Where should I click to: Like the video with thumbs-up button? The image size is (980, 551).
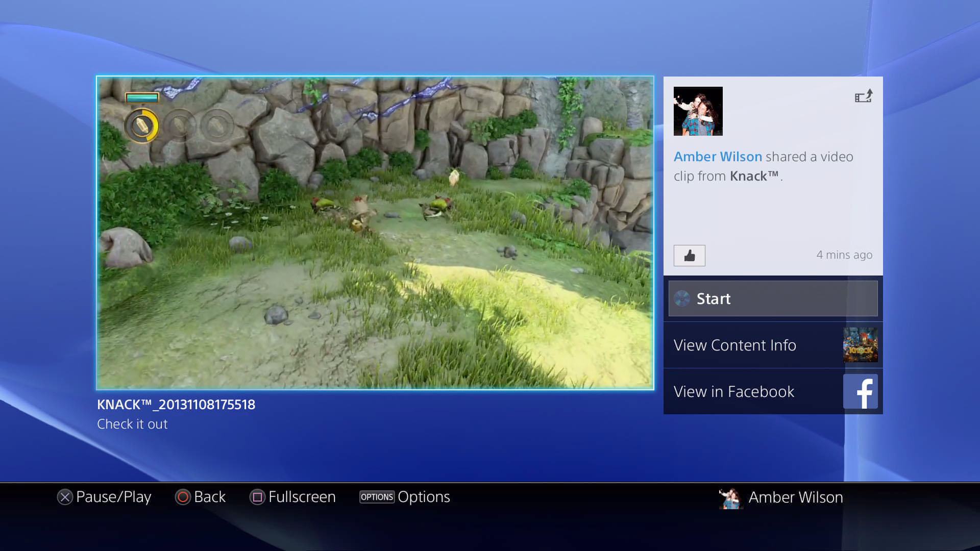[690, 256]
